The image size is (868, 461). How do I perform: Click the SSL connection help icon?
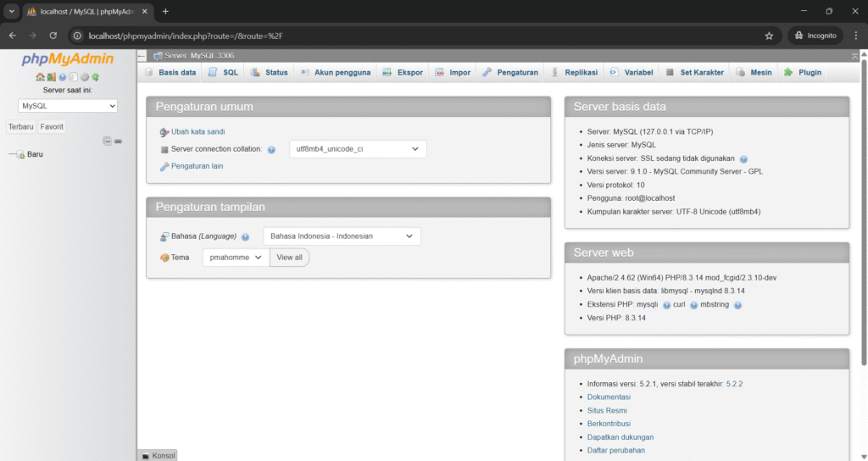click(x=743, y=158)
